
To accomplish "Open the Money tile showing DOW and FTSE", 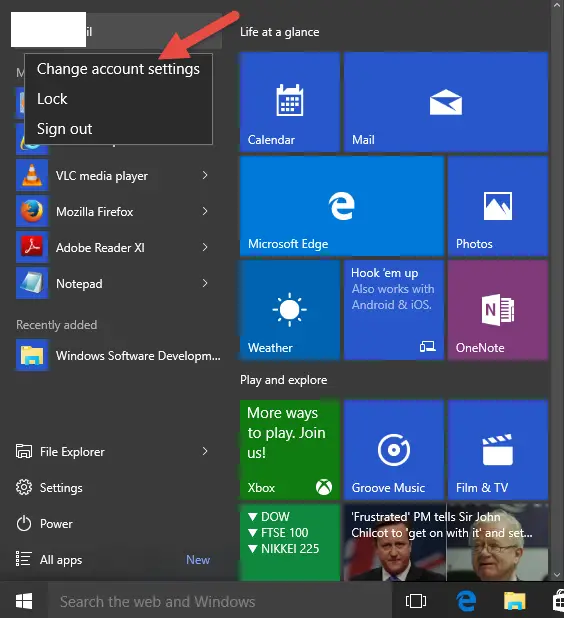I will pos(290,542).
